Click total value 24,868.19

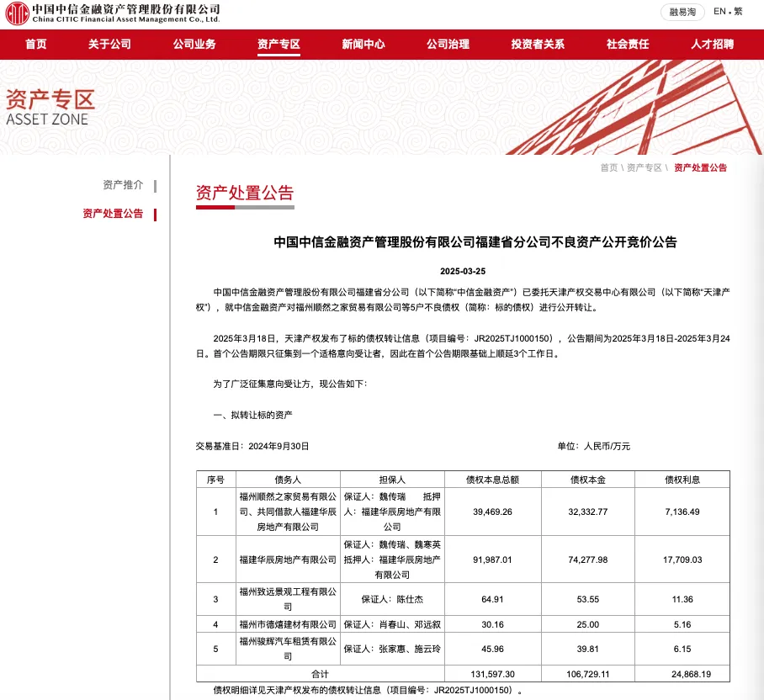(691, 674)
